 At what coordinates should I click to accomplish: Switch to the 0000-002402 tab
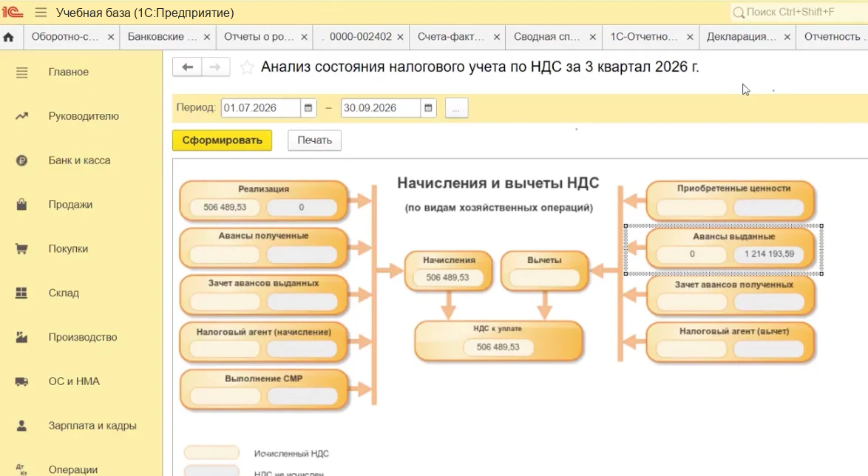(x=360, y=37)
